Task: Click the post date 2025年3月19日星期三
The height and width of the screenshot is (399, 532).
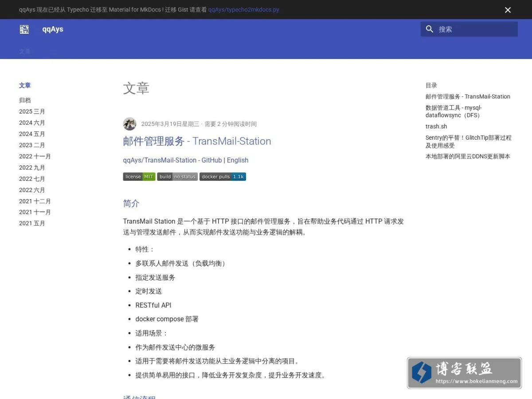Action: tap(170, 124)
